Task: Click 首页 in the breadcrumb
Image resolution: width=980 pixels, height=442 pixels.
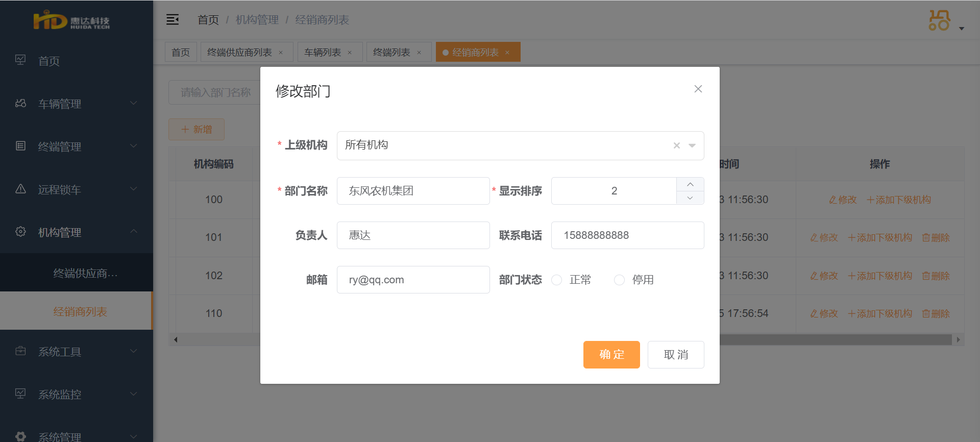Action: 208,20
